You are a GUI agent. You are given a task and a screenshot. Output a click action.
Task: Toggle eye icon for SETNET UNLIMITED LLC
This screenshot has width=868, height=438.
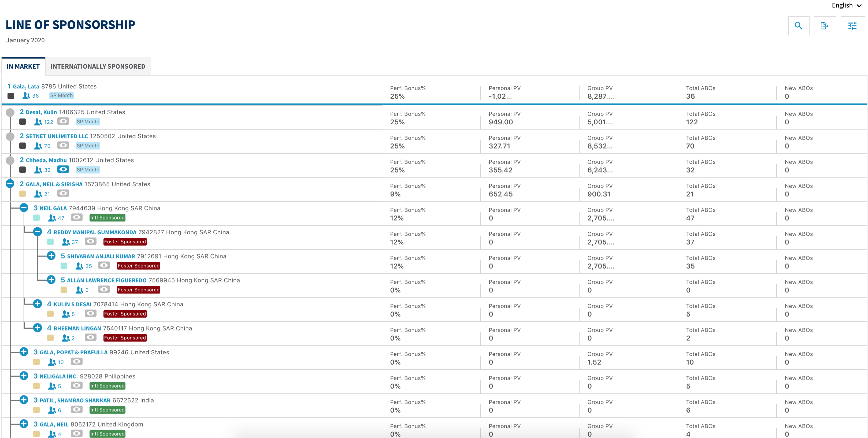(63, 145)
